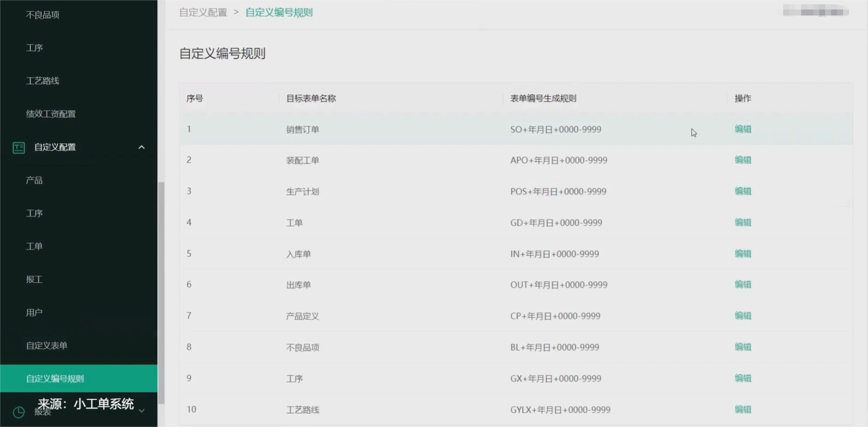Viewport: 868px width, 427px height.
Task: Open 报工 under 自定义配置
Action: [34, 279]
